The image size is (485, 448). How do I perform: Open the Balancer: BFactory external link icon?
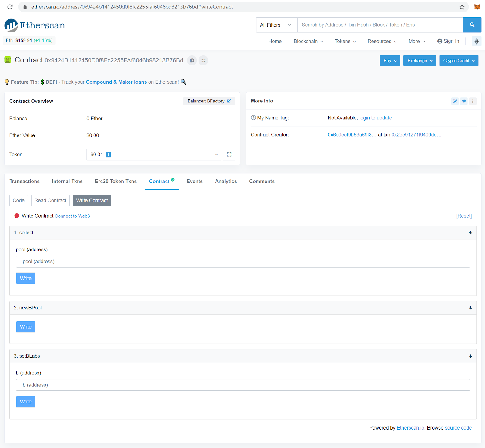229,101
